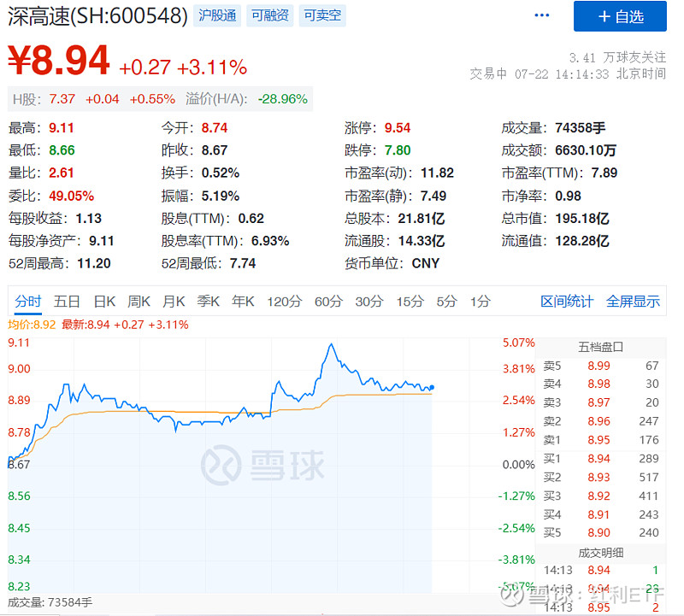
Task: Open the 月K monthly chart view
Action: (x=174, y=302)
